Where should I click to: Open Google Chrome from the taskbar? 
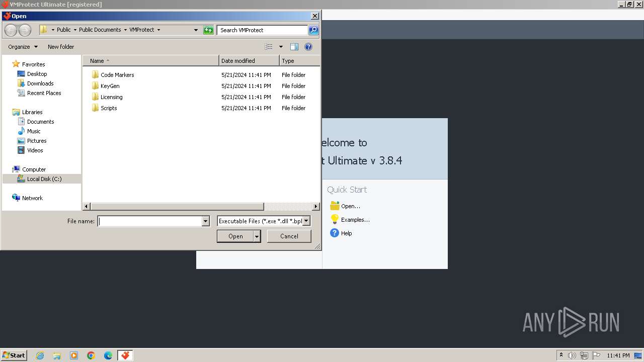point(91,355)
